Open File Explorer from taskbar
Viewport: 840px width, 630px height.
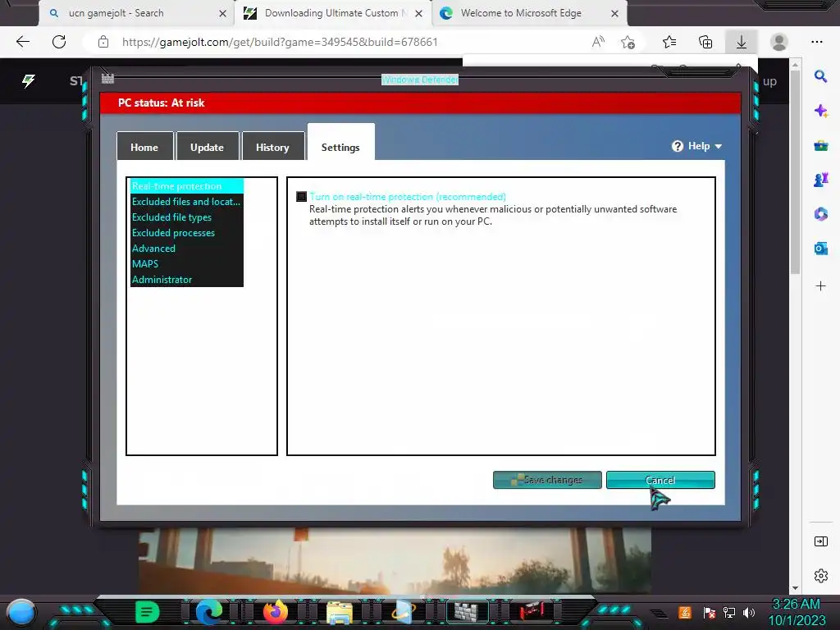click(x=340, y=612)
